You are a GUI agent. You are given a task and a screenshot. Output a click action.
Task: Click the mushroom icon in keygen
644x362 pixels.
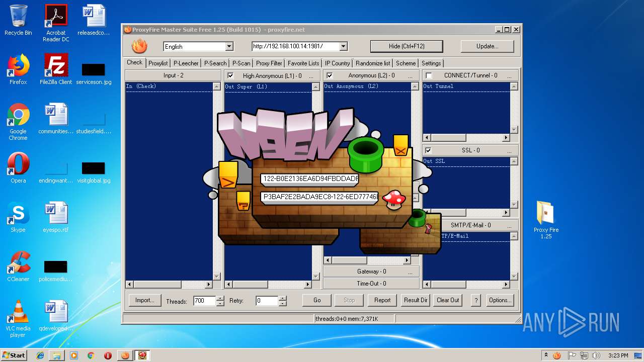[x=394, y=199]
